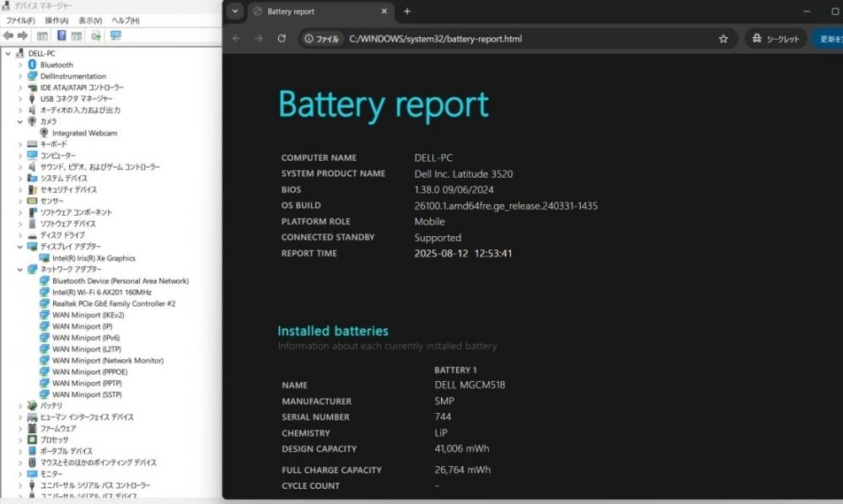Select Bluetooth Device (Personal Area Network)
The width and height of the screenshot is (843, 504).
(121, 281)
